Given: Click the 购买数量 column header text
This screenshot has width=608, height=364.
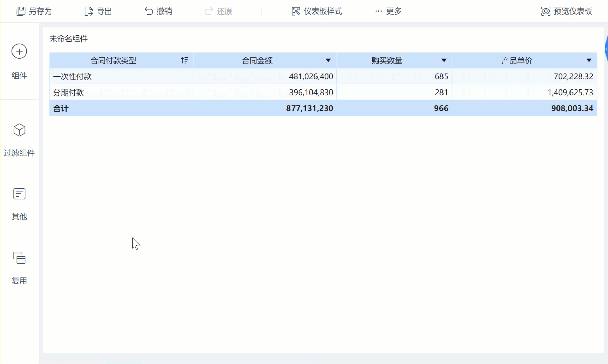Looking at the screenshot, I should pos(387,60).
